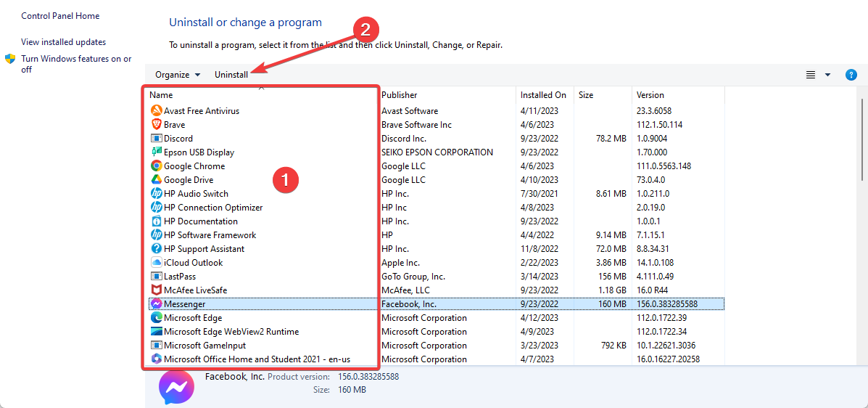This screenshot has height=408, width=868.
Task: Select HP Software Framework name text
Action: click(x=210, y=235)
